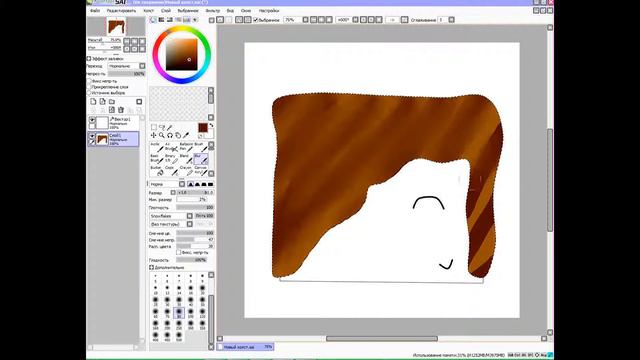Switch to the Новый холст.sai document tab
This screenshot has height=360, width=640.
[245, 347]
